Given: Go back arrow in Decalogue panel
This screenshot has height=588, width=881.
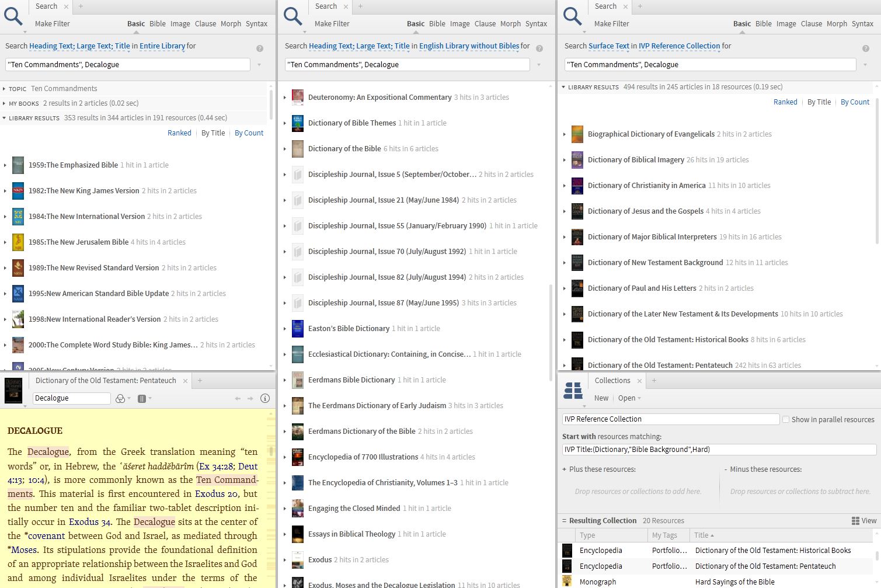Looking at the screenshot, I should pos(238,398).
